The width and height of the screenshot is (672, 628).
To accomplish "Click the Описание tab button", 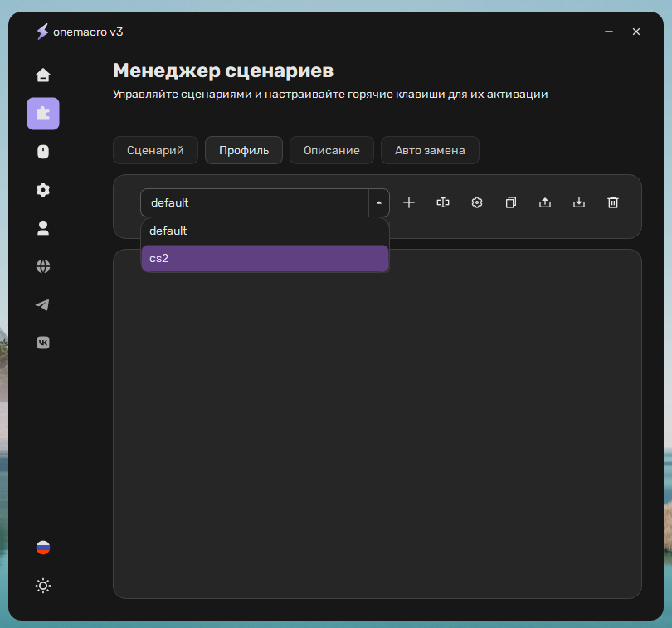I will pos(332,150).
